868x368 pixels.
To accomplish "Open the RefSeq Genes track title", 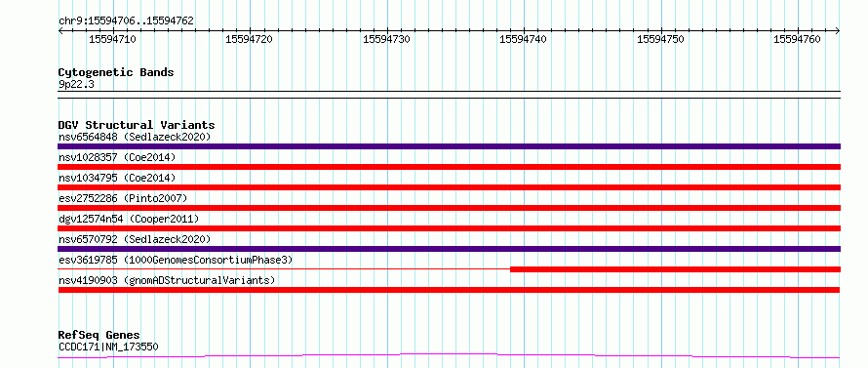I will [x=99, y=336].
